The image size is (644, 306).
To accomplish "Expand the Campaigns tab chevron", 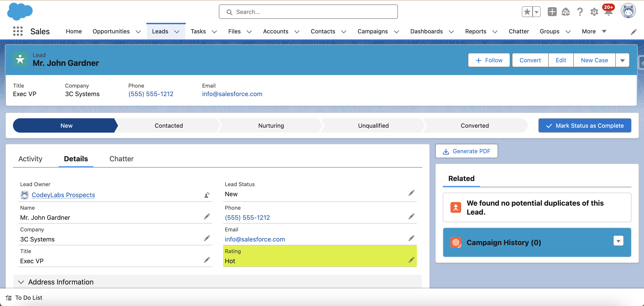I will (x=396, y=32).
